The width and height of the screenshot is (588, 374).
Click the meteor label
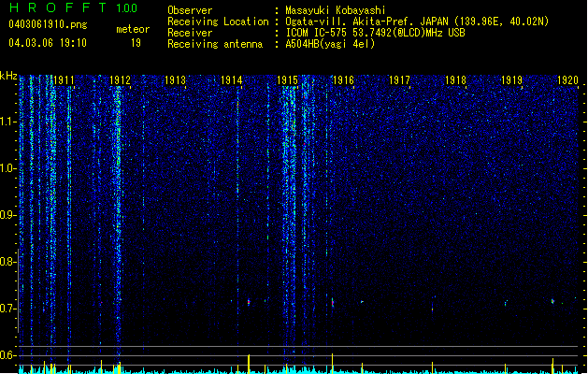click(x=133, y=29)
